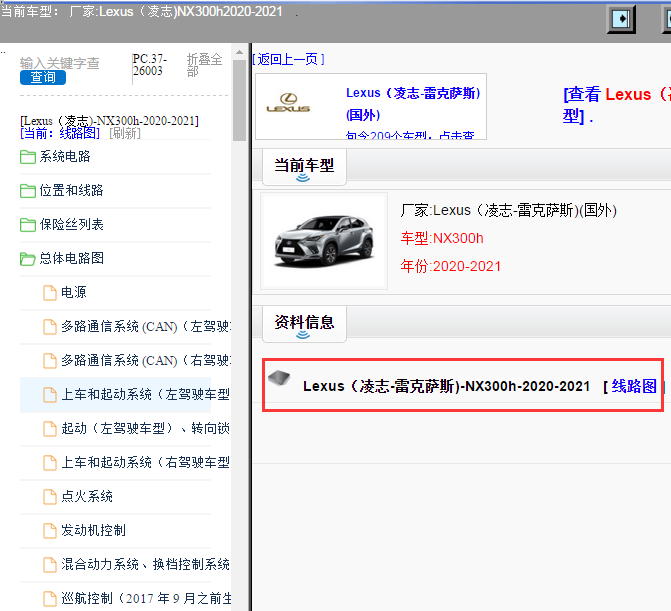Click the document icon for 多路通信系统 (CAN) 右驾驶
This screenshot has width=671, height=611.
pyautogui.click(x=50, y=361)
